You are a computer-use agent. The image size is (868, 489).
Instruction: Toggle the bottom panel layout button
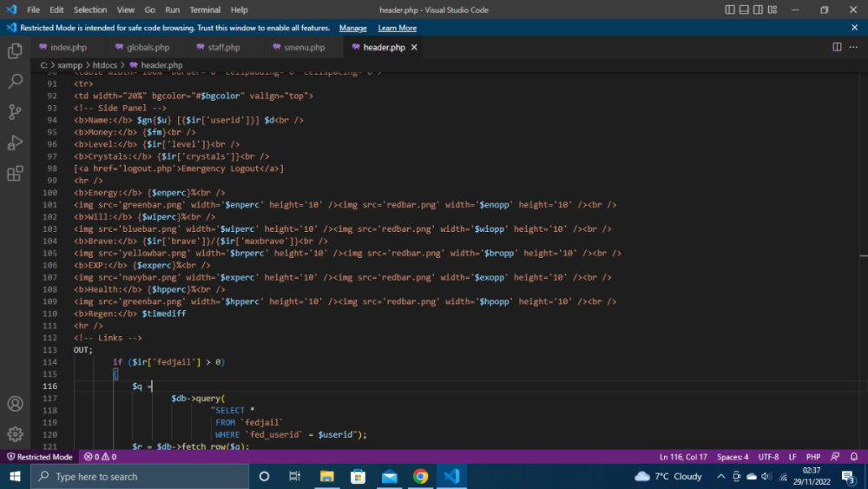click(x=746, y=10)
